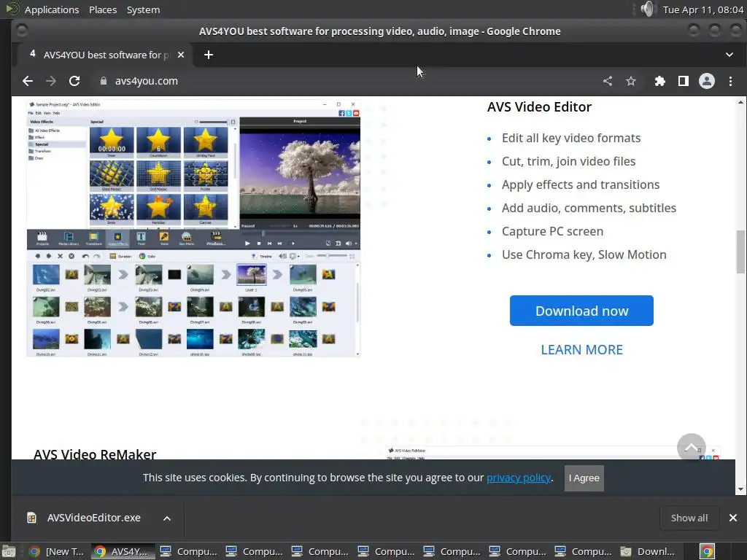This screenshot has height=560, width=747.
Task: Go back to previous page in Chrome
Action: pyautogui.click(x=28, y=81)
